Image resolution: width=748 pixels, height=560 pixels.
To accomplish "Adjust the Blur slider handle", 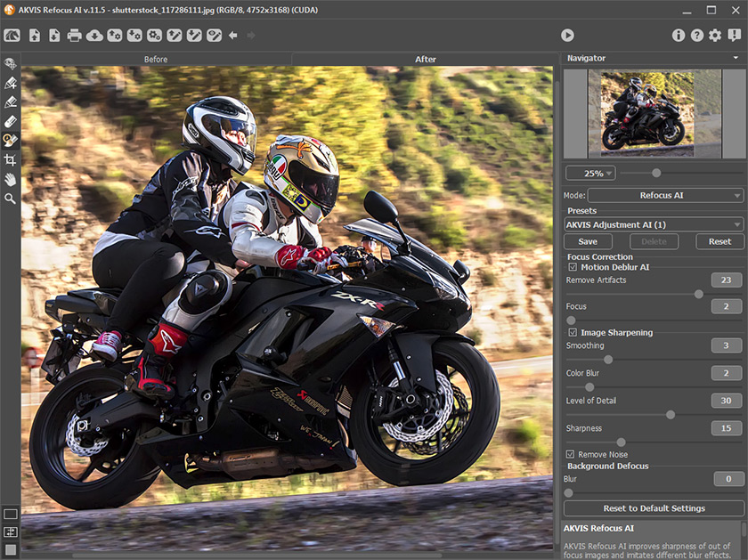I will (x=568, y=492).
